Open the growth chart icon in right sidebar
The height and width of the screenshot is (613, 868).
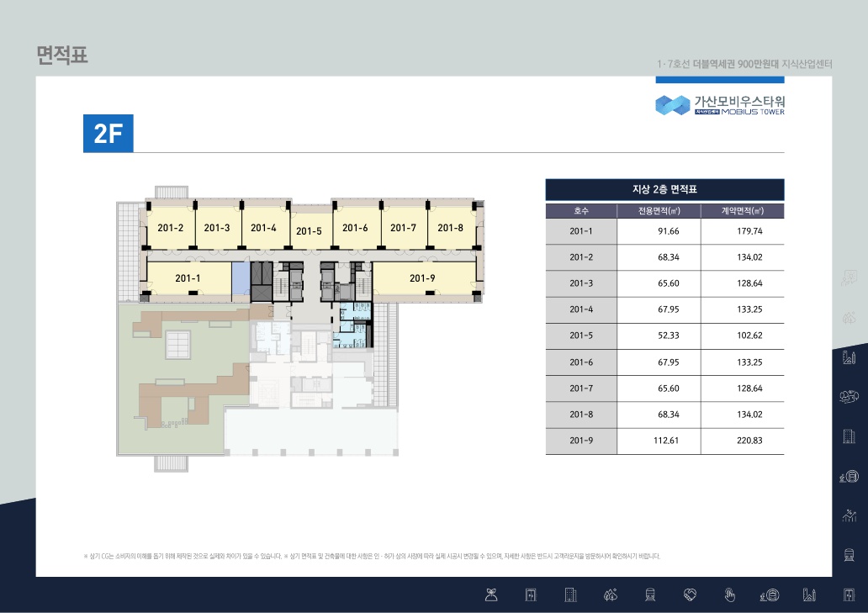[x=849, y=515]
